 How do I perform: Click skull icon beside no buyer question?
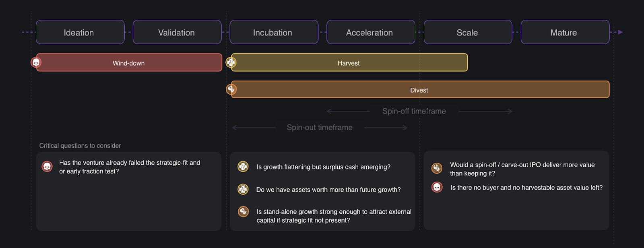click(437, 187)
